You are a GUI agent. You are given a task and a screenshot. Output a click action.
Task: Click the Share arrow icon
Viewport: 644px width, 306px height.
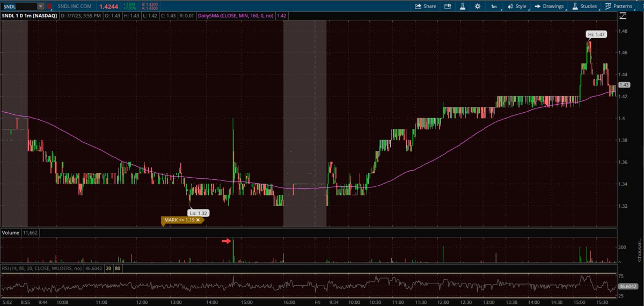[x=418, y=6]
